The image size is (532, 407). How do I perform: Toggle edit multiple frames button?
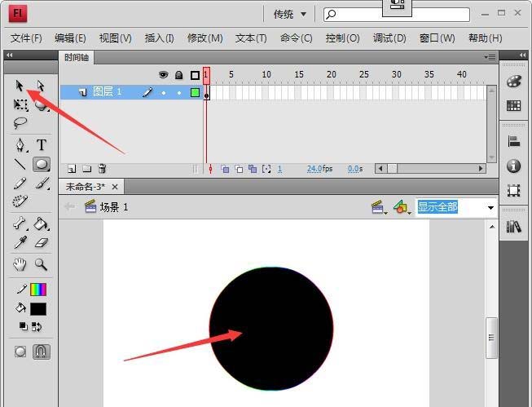[x=253, y=169]
